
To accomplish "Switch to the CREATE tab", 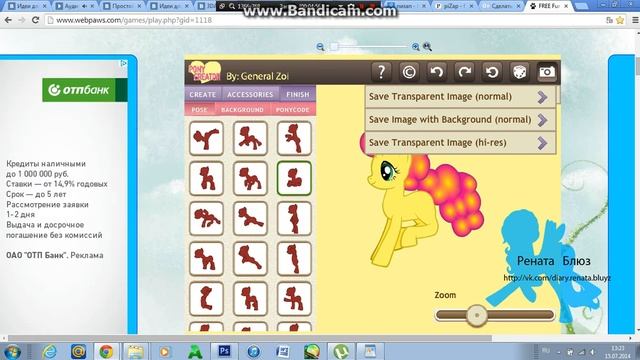I will [202, 94].
